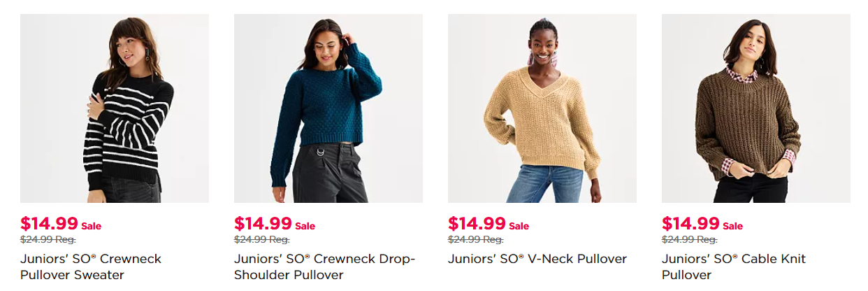Image resolution: width=868 pixels, height=291 pixels.
Task: Click the Juniors' SO Crewneck Drop-Shoulder Pullover title
Action: [325, 267]
